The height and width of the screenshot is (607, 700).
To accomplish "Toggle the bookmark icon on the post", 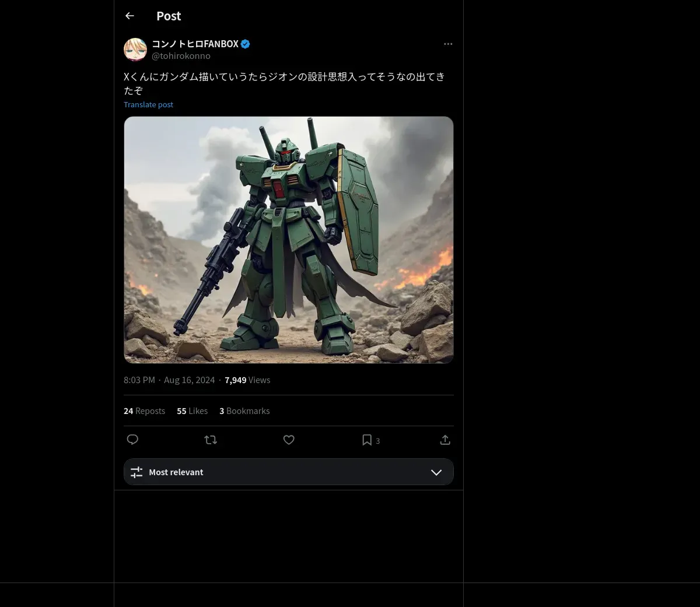I will 367,440.
